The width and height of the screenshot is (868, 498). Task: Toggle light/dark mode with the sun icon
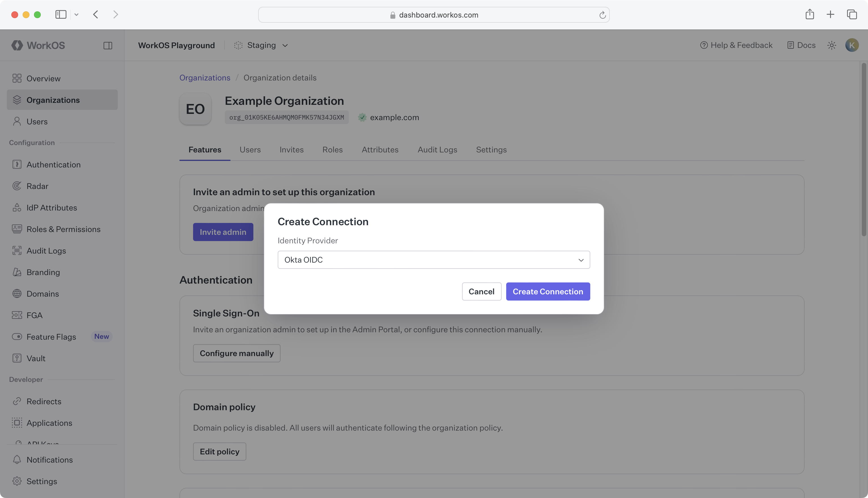pyautogui.click(x=832, y=45)
